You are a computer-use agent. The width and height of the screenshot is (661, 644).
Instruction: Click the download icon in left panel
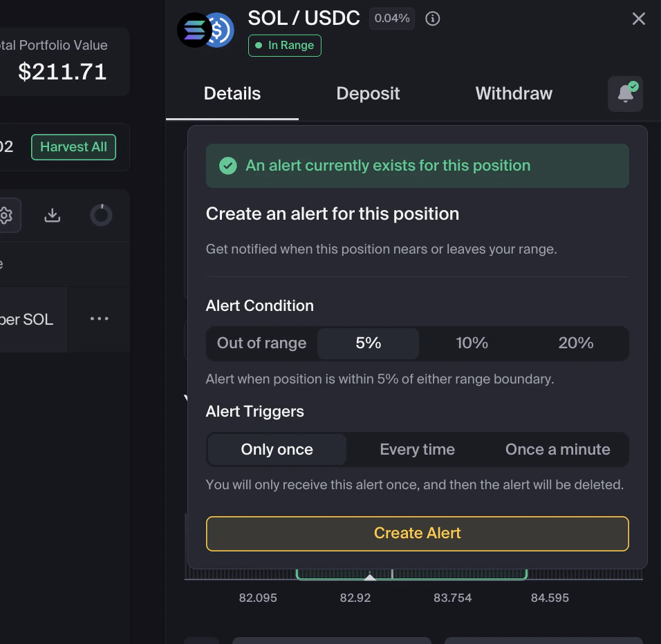(53, 215)
